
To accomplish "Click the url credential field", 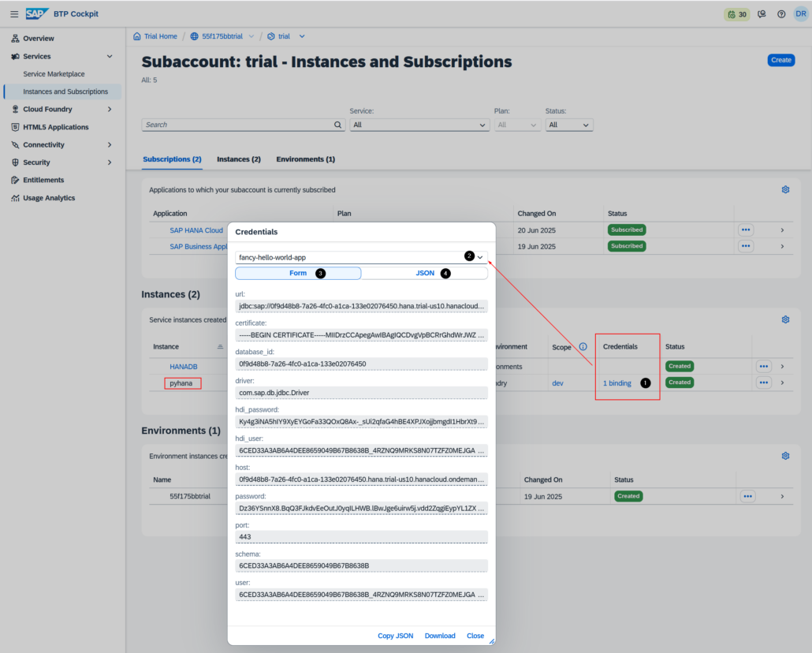I will (362, 306).
